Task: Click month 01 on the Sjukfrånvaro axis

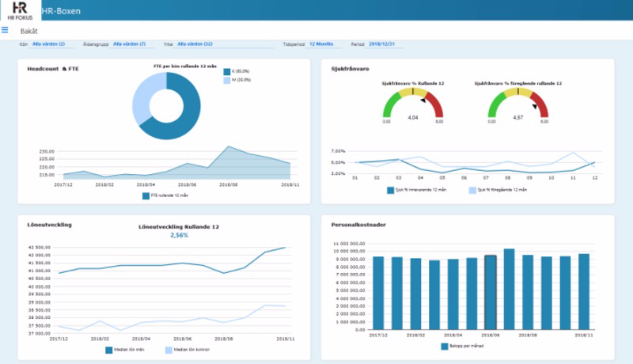Action: click(x=355, y=178)
